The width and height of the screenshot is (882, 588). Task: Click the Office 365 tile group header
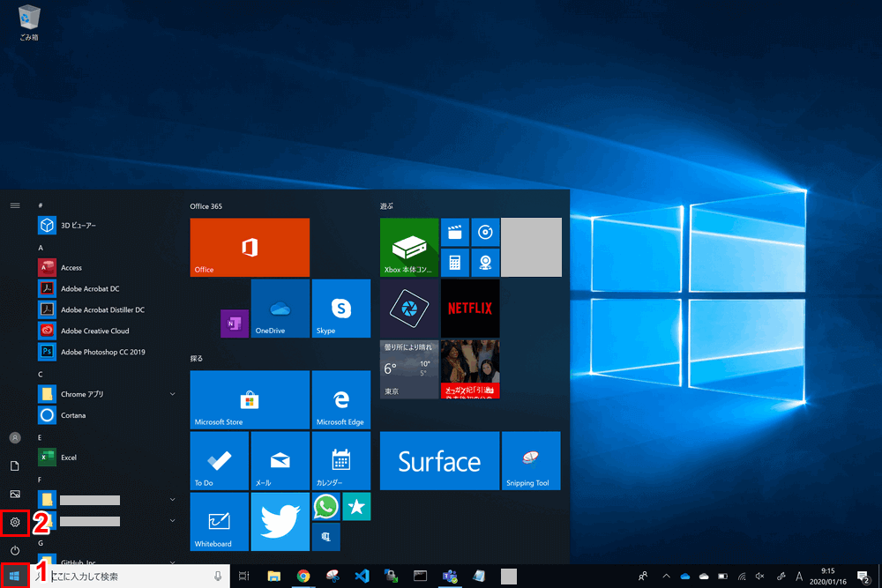click(x=206, y=206)
